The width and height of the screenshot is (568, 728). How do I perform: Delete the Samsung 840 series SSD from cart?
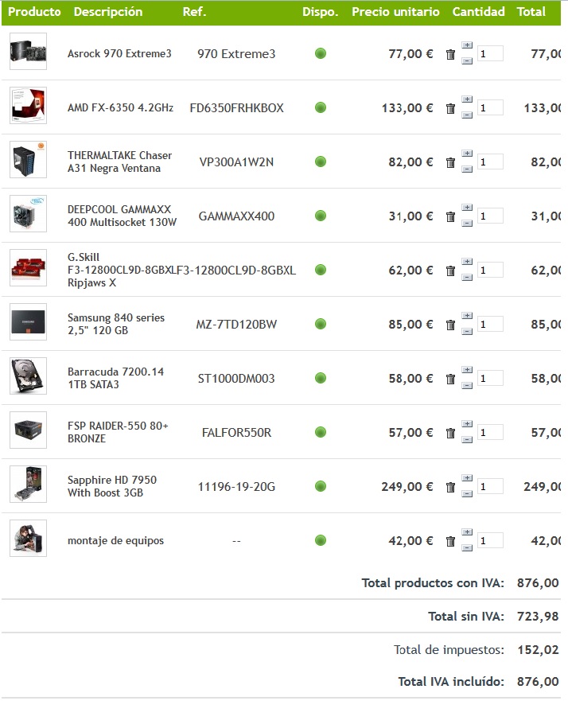(450, 325)
